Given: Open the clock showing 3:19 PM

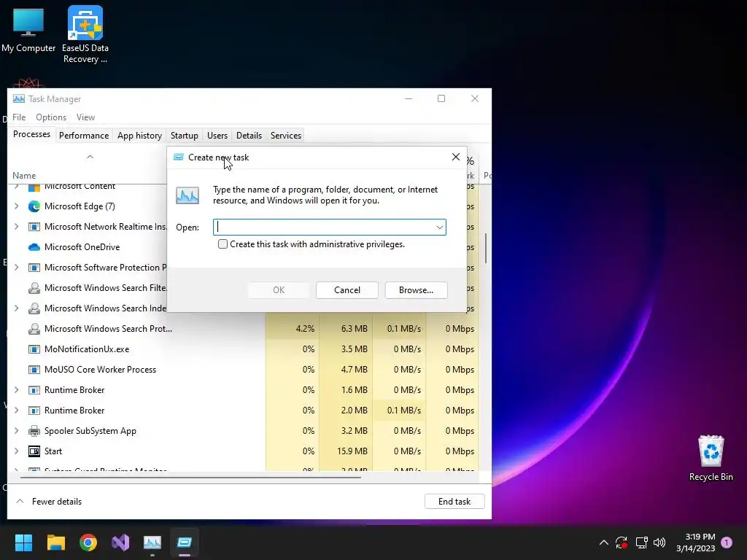Looking at the screenshot, I should [695, 542].
